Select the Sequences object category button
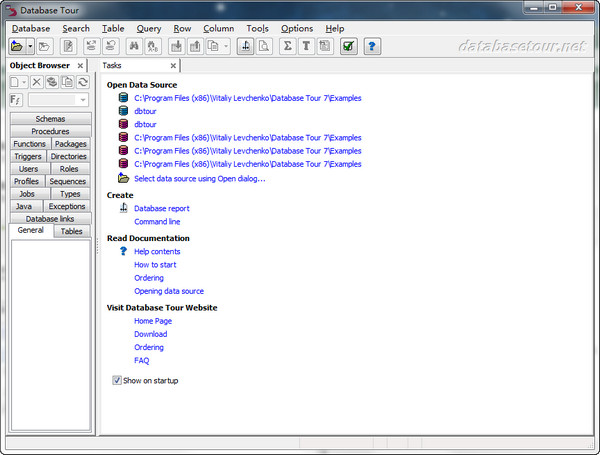This screenshot has height=455, width=600. pos(68,181)
